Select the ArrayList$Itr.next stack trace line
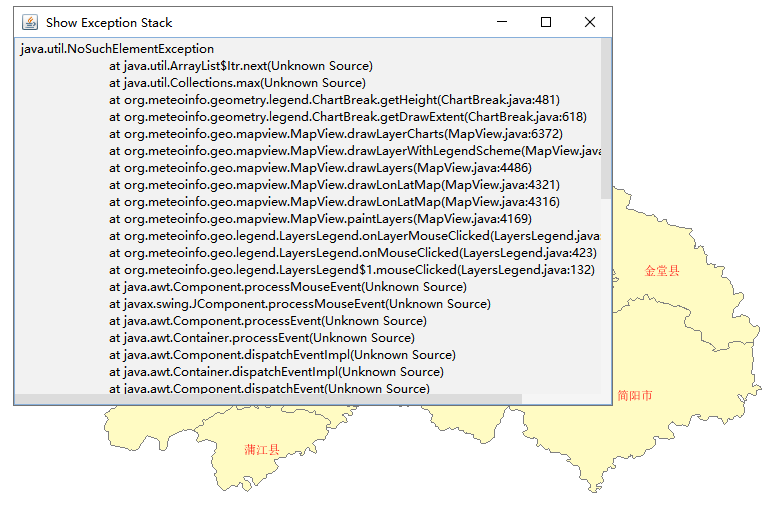Screen dimensions: 780x516 pos(241,65)
